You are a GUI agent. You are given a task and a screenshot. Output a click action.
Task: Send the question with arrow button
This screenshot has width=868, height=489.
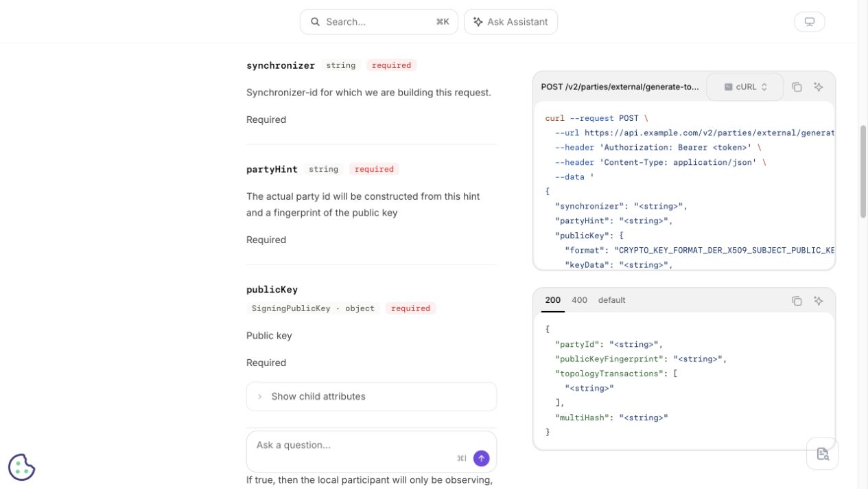point(481,458)
